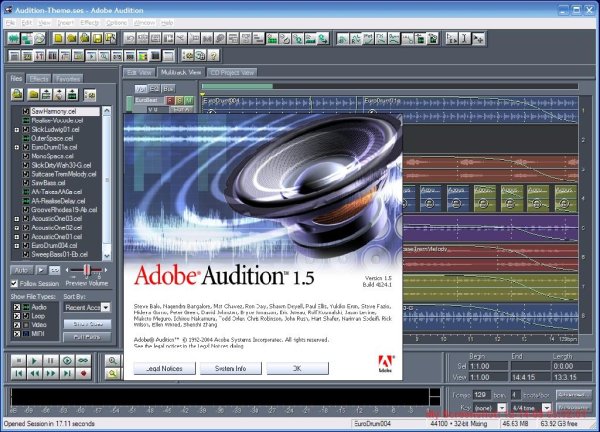Toggle the MIDI file type checkbox
The image size is (600, 432).
click(x=17, y=334)
